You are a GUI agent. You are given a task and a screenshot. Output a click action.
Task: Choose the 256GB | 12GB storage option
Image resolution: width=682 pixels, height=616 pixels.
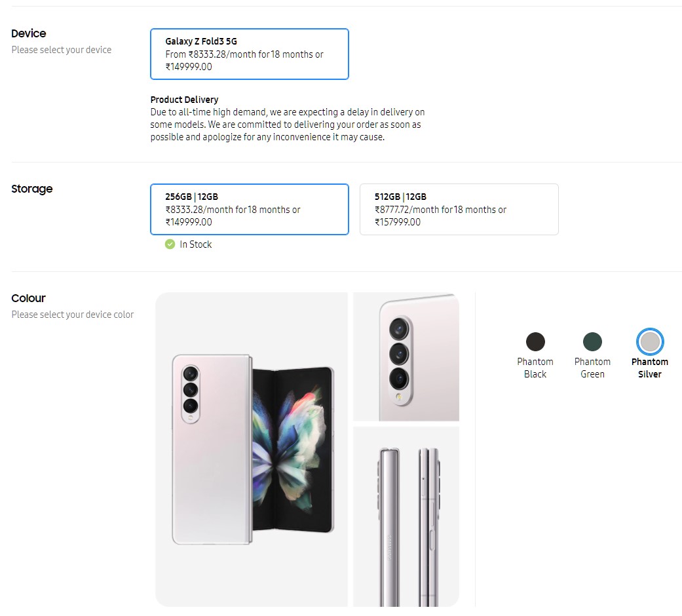pos(249,209)
